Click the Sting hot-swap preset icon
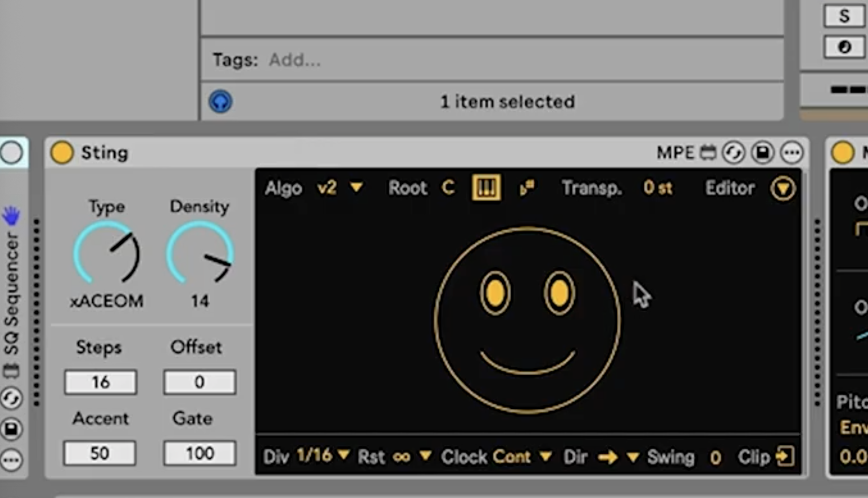This screenshot has height=498, width=868. [x=734, y=153]
